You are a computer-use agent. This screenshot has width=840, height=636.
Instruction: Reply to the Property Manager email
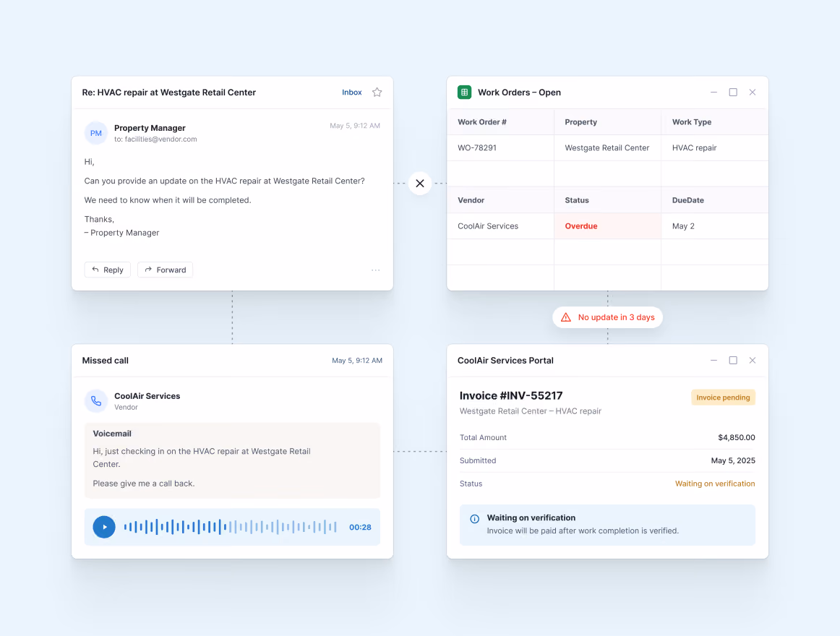tap(107, 270)
